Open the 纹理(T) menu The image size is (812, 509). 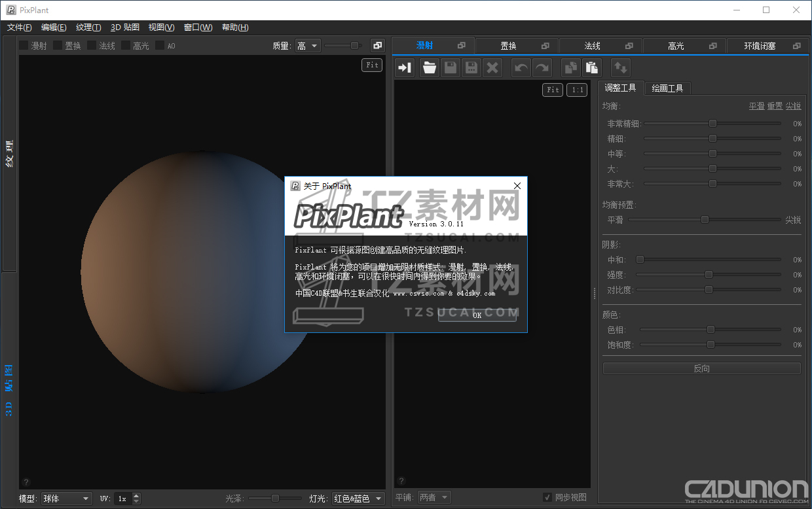(88, 27)
